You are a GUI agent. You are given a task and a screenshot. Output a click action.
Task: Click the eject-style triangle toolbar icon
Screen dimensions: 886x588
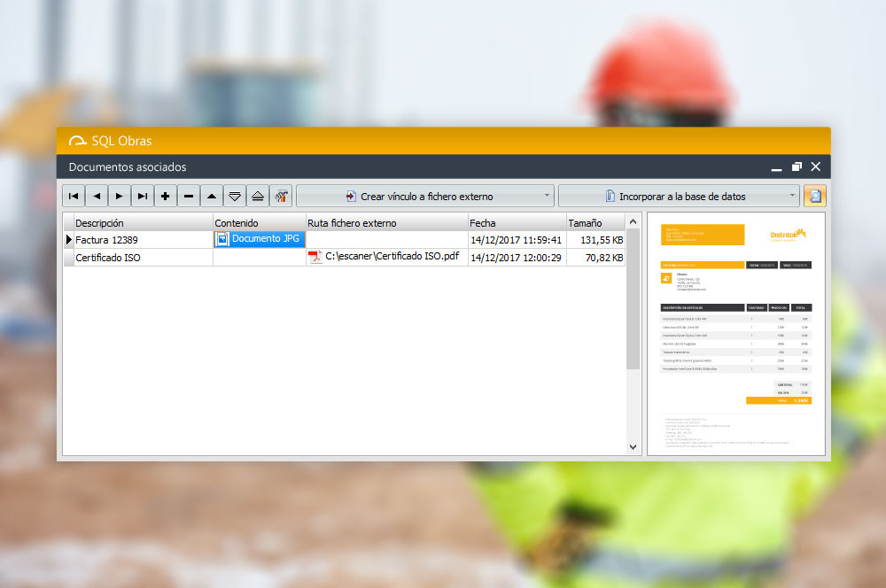coord(258,196)
